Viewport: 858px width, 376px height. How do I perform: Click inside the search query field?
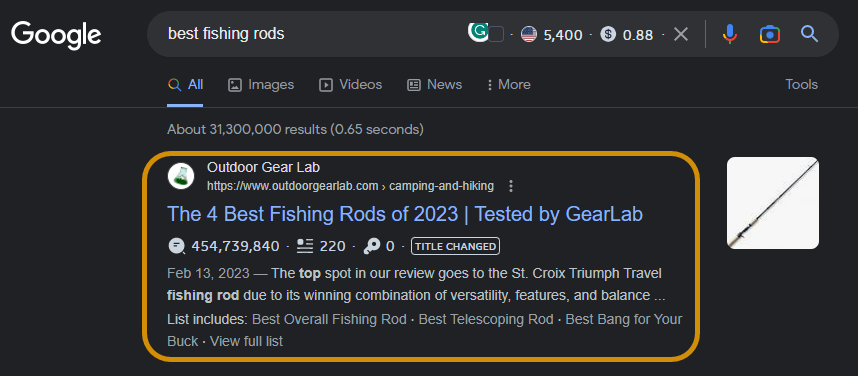click(x=312, y=34)
